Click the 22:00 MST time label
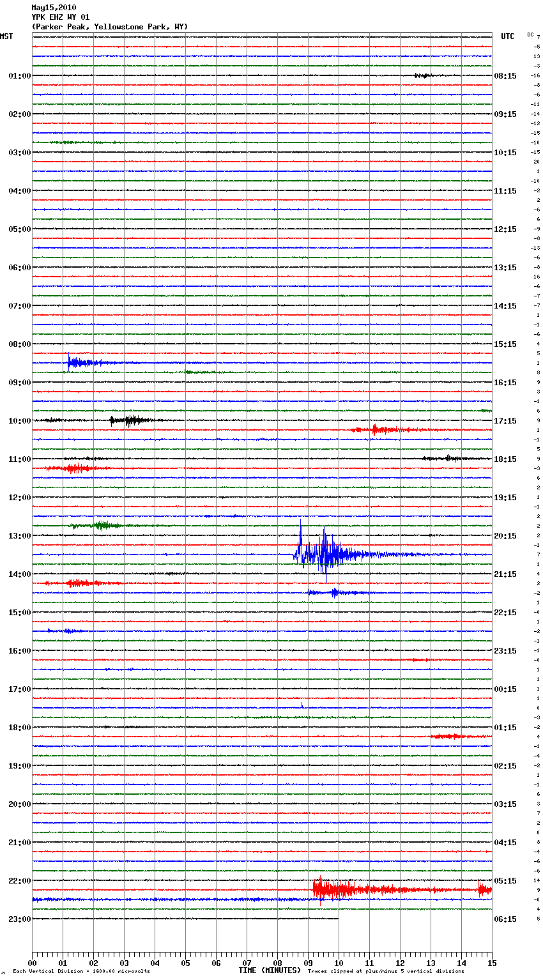The image size is (543, 980). tap(19, 880)
